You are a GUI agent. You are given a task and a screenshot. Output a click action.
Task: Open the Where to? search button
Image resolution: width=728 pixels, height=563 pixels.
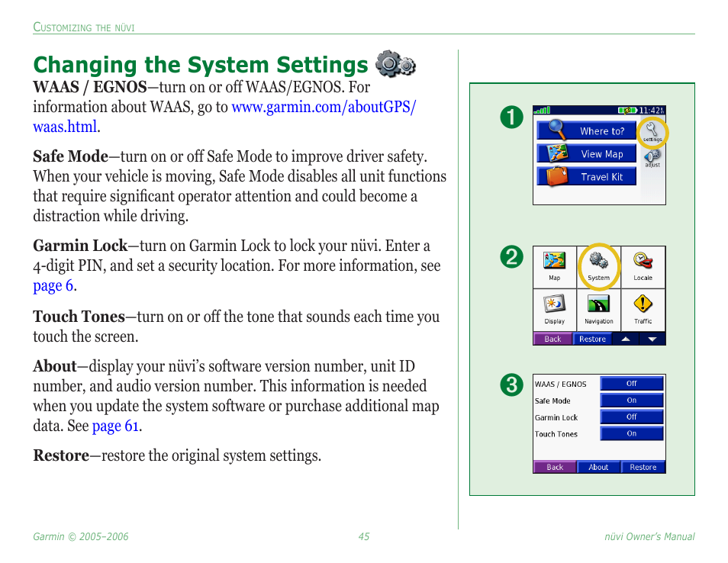coord(587,130)
